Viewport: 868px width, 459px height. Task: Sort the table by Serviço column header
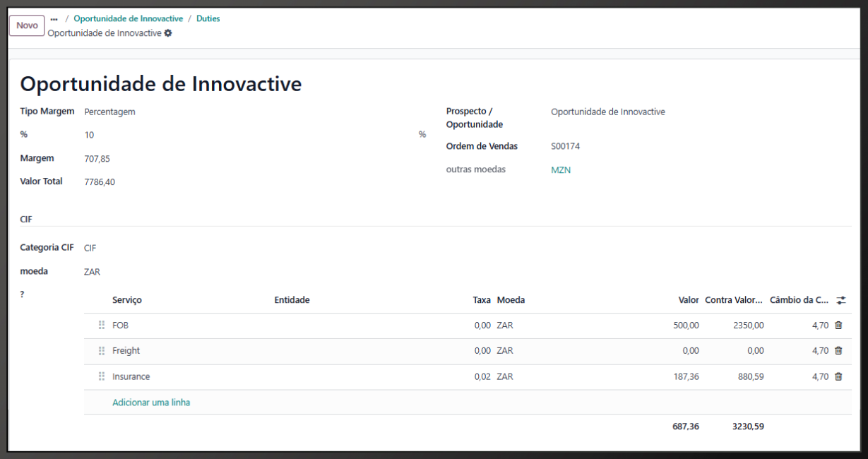coord(127,300)
